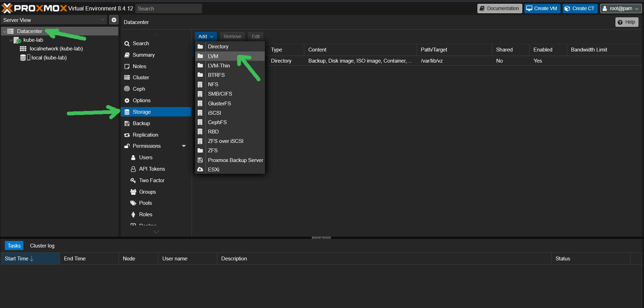The width and height of the screenshot is (644, 308).
Task: Open the root@pam user menu
Action: 621,8
